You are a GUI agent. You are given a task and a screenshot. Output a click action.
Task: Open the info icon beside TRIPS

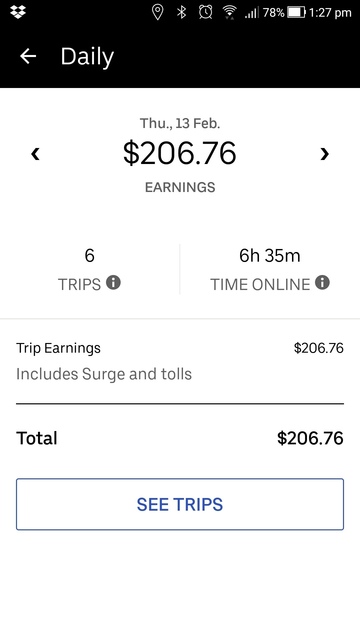(x=113, y=282)
